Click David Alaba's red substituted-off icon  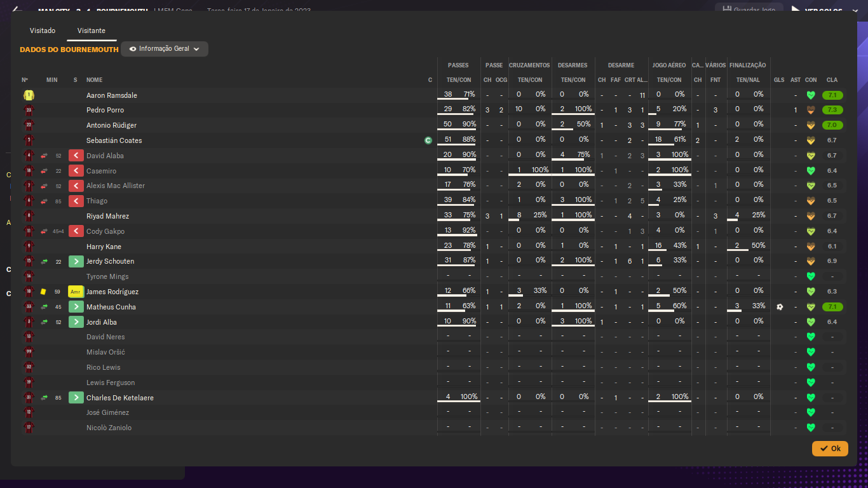[x=76, y=156]
